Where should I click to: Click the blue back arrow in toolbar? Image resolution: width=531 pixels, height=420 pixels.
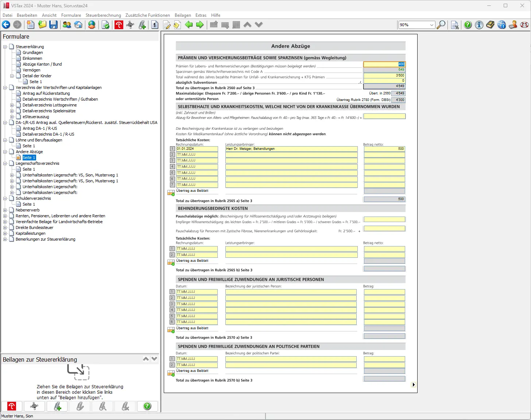click(x=6, y=25)
